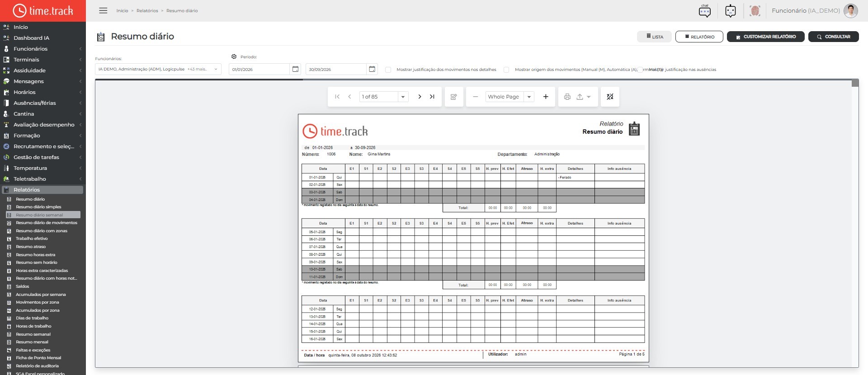The width and height of the screenshot is (868, 375).
Task: Print the report using the printer icon
Action: coord(567,97)
